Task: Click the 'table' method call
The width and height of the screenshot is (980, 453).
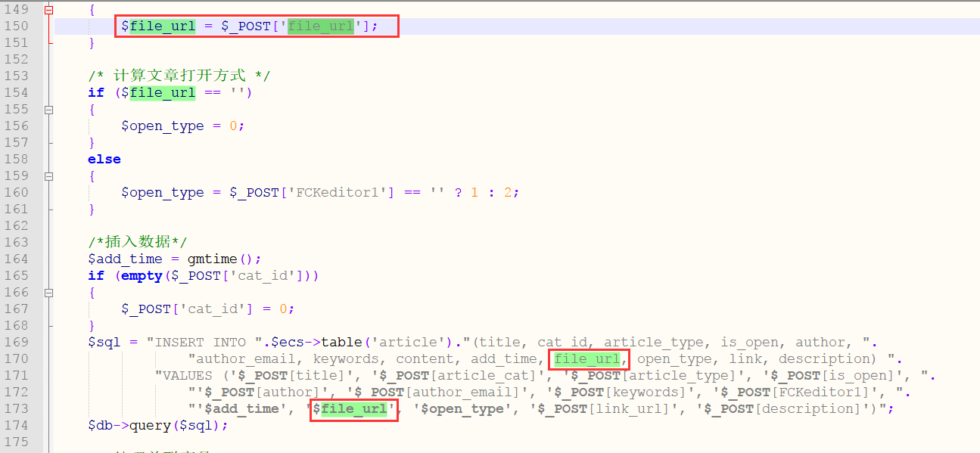Action: tap(341, 342)
